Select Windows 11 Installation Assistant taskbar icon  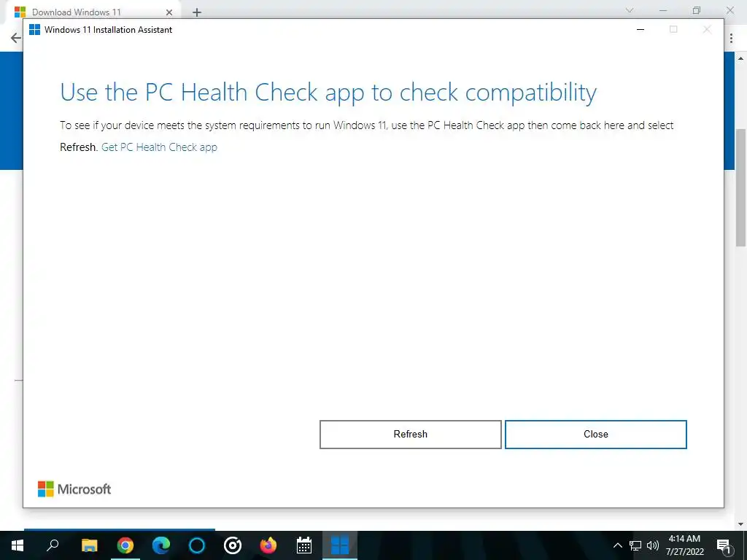pos(340,545)
